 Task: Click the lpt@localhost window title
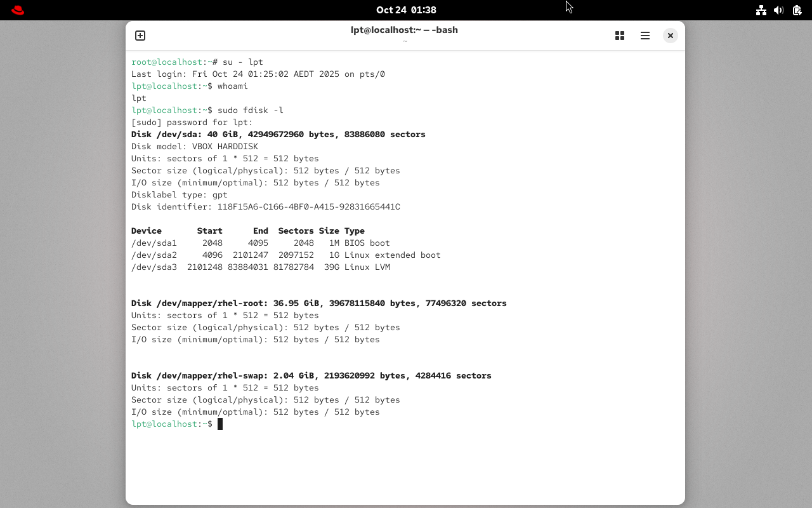point(404,30)
